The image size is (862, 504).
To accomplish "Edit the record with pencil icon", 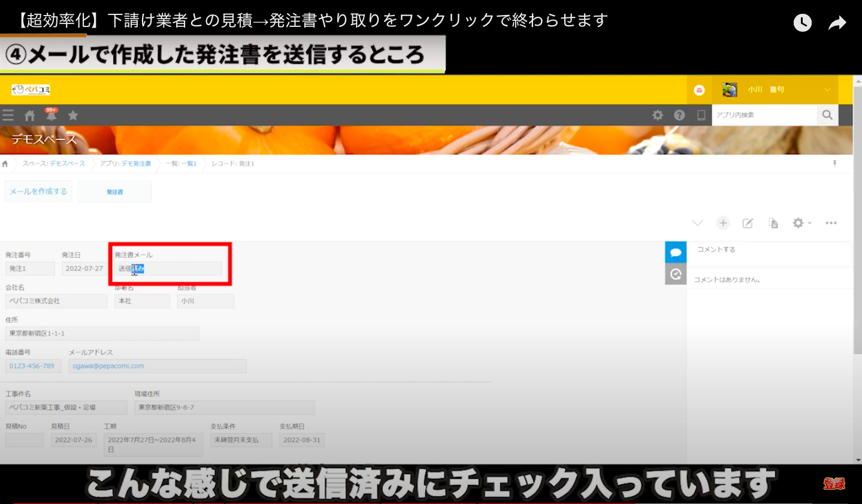I will (x=748, y=223).
